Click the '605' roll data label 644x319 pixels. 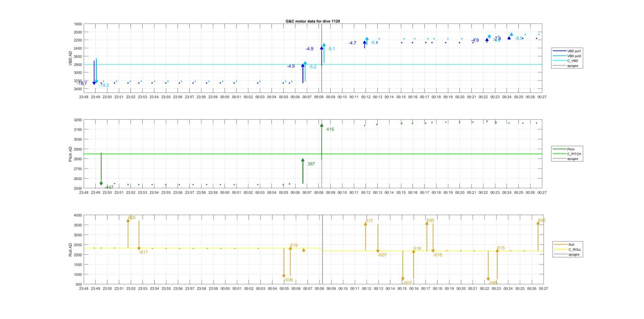pos(132,218)
